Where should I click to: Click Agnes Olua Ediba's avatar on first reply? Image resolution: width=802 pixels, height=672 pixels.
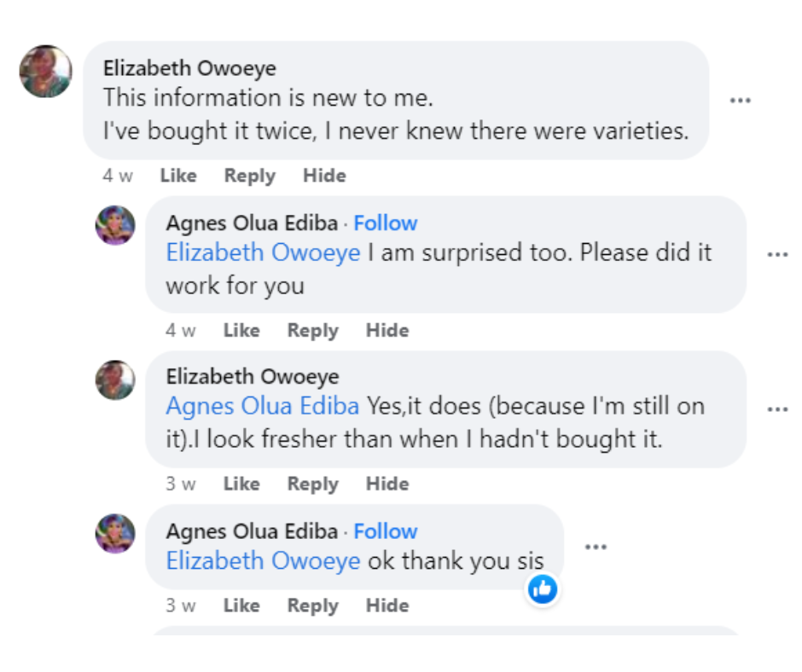click(115, 226)
